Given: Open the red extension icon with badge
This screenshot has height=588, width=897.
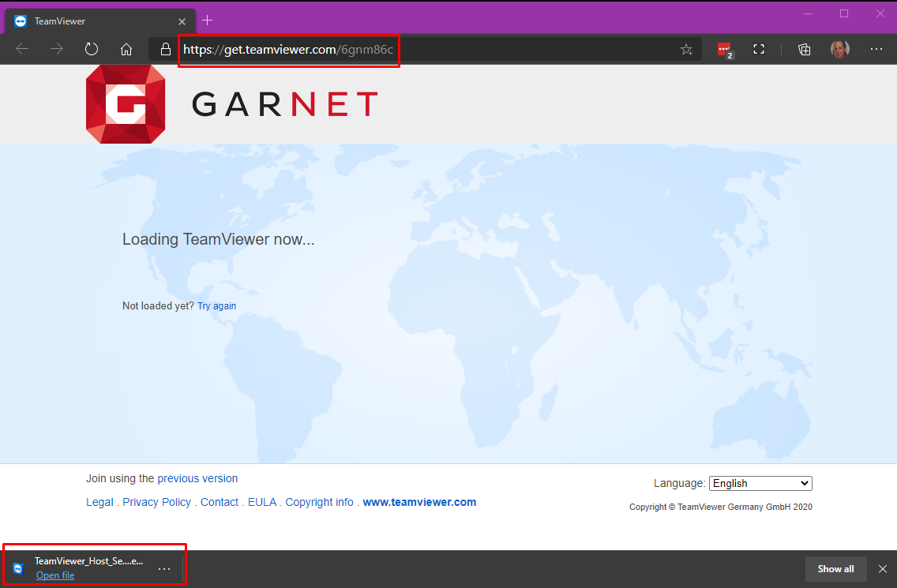Looking at the screenshot, I should tap(724, 50).
